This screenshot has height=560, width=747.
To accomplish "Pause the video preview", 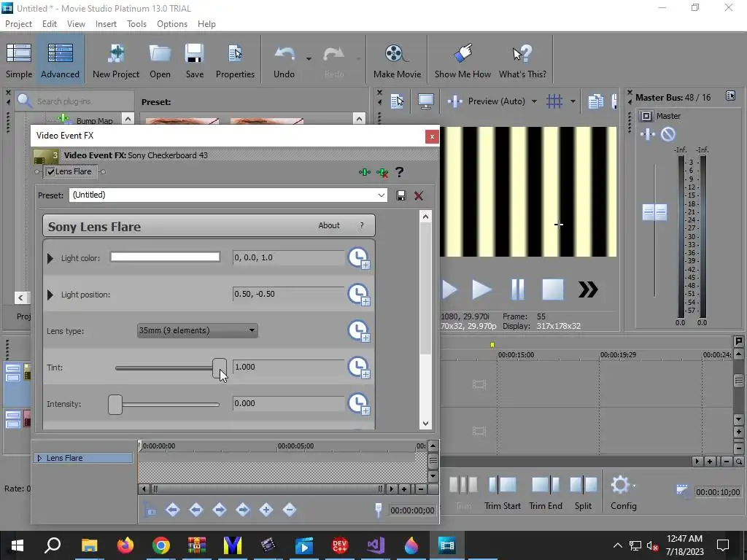I will [517, 289].
